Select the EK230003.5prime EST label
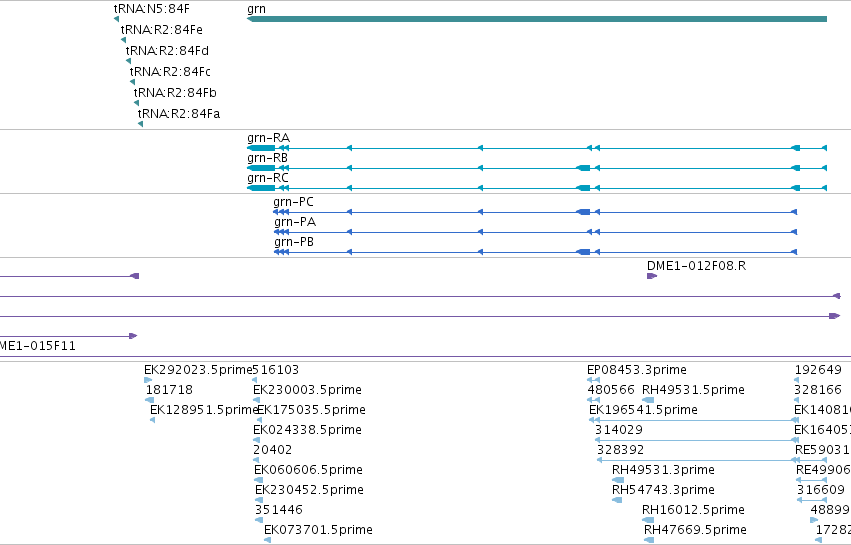This screenshot has width=851, height=545. click(x=307, y=390)
